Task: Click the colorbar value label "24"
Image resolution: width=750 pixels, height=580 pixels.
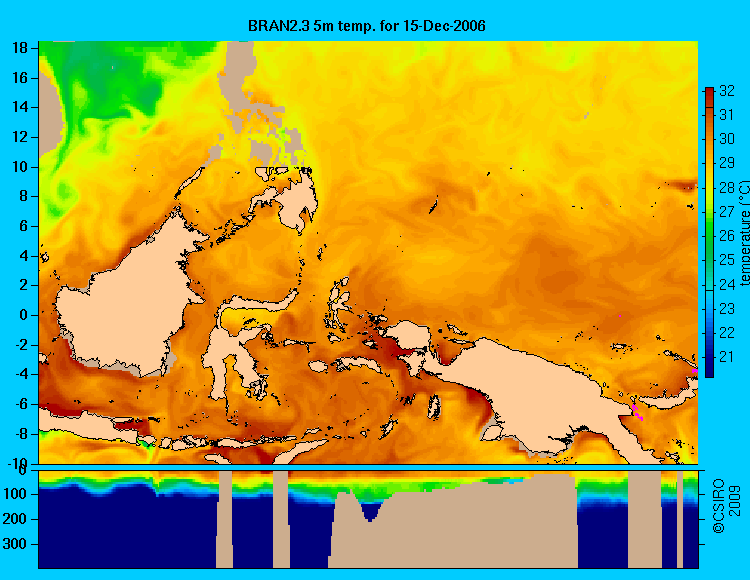Action: [x=727, y=285]
